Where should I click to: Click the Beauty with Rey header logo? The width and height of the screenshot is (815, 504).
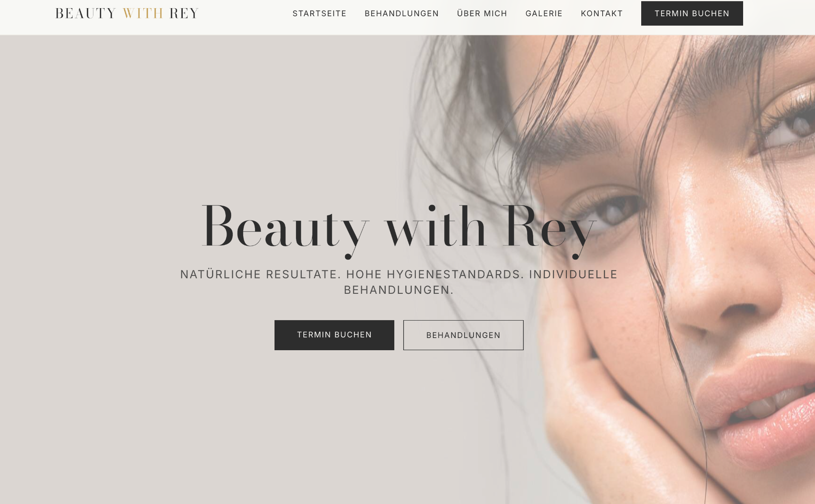[x=127, y=13]
